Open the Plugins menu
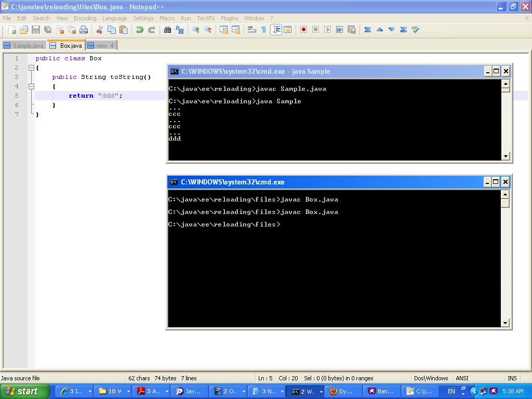Viewport: 532px width, 399px height. point(229,18)
